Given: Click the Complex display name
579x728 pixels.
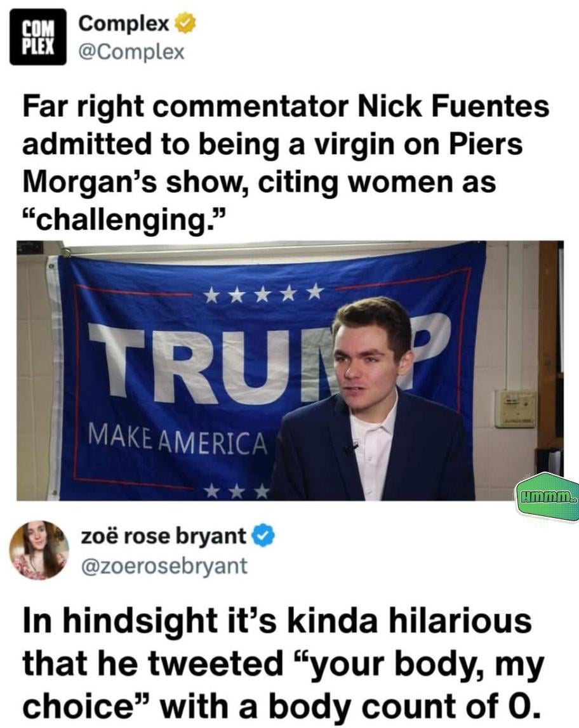Looking at the screenshot, I should [124, 23].
